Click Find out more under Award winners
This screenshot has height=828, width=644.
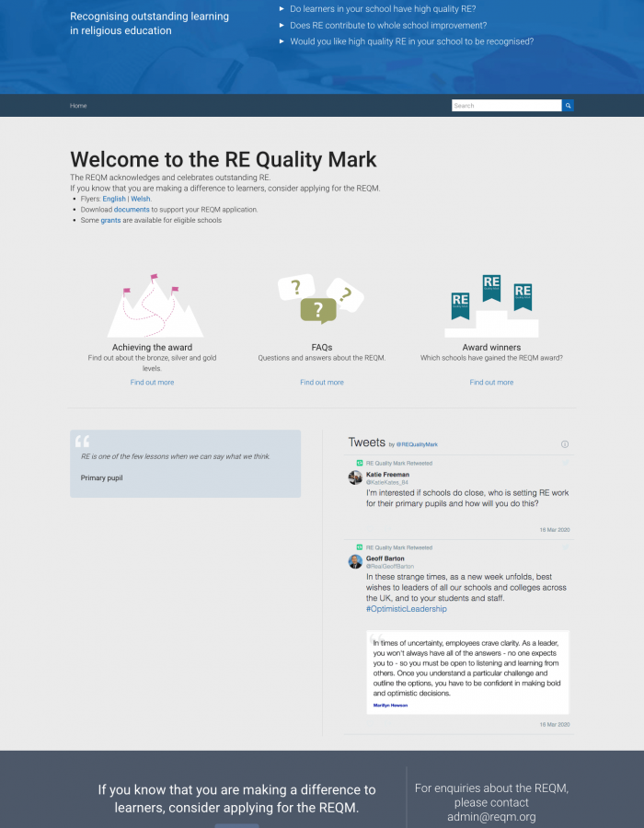[491, 383]
